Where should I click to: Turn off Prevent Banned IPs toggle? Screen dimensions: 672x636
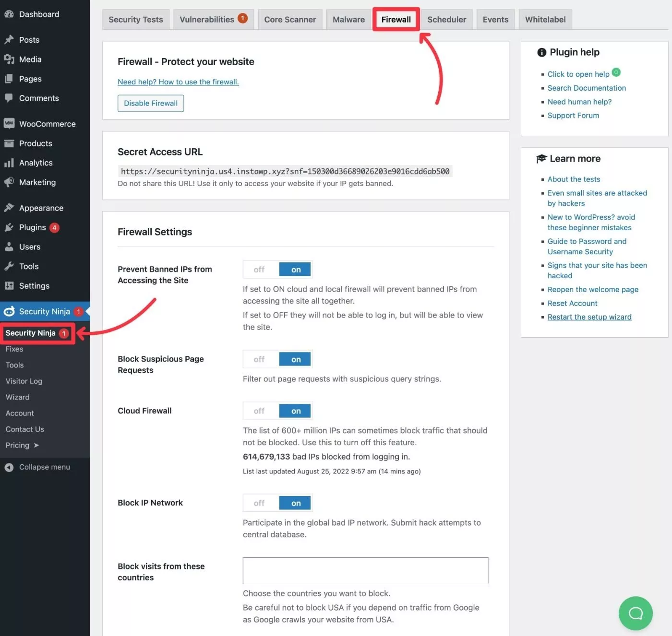point(260,270)
